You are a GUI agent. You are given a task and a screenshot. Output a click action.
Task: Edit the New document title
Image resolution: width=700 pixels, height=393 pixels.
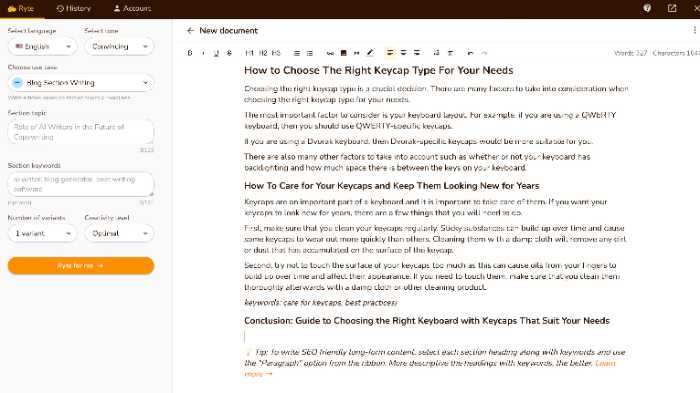tap(229, 30)
